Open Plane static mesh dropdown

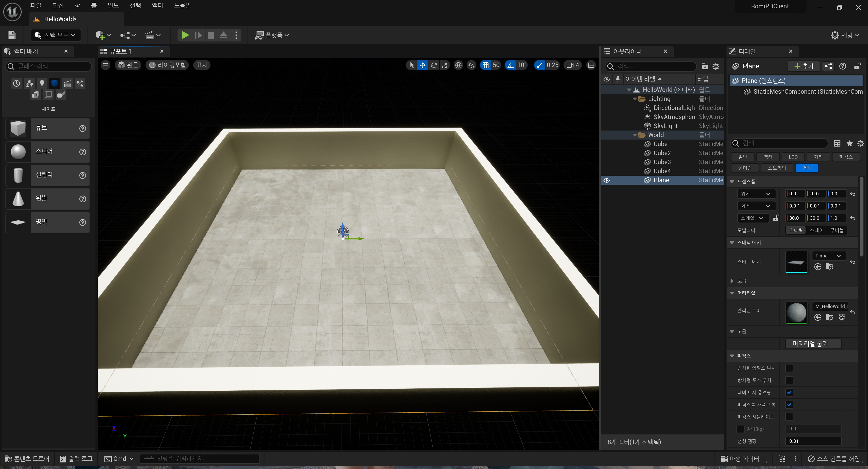pyautogui.click(x=828, y=256)
